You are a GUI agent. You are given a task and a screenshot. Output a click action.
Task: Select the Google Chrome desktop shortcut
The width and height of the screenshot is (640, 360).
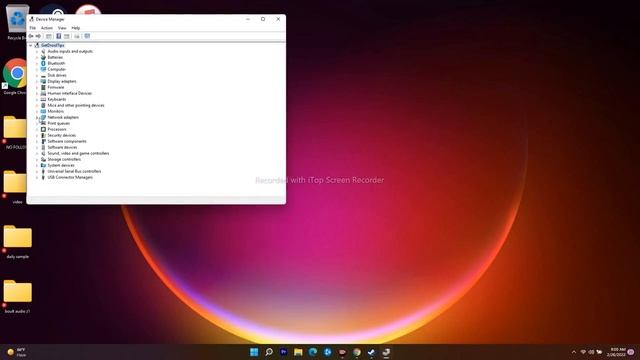pos(15,77)
